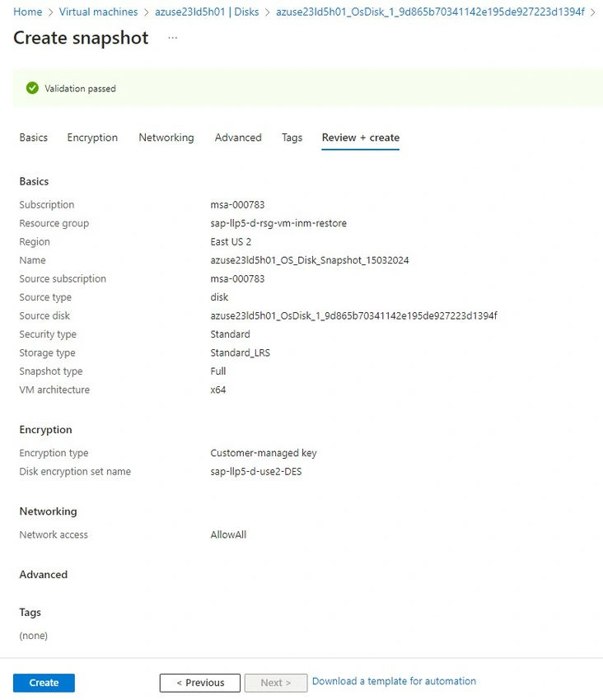The image size is (603, 700).
Task: Click the Resource group field label
Action: pyautogui.click(x=54, y=223)
